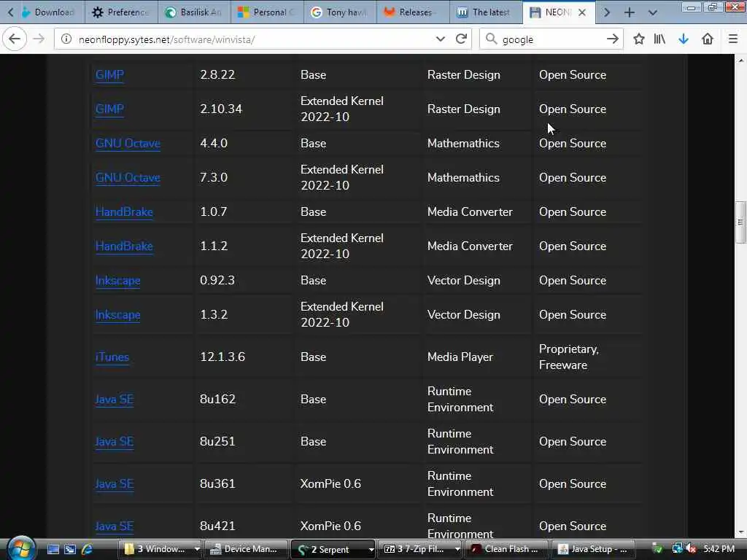This screenshot has width=747, height=560.
Task: Show the downloads arrow panel
Action: 684,39
